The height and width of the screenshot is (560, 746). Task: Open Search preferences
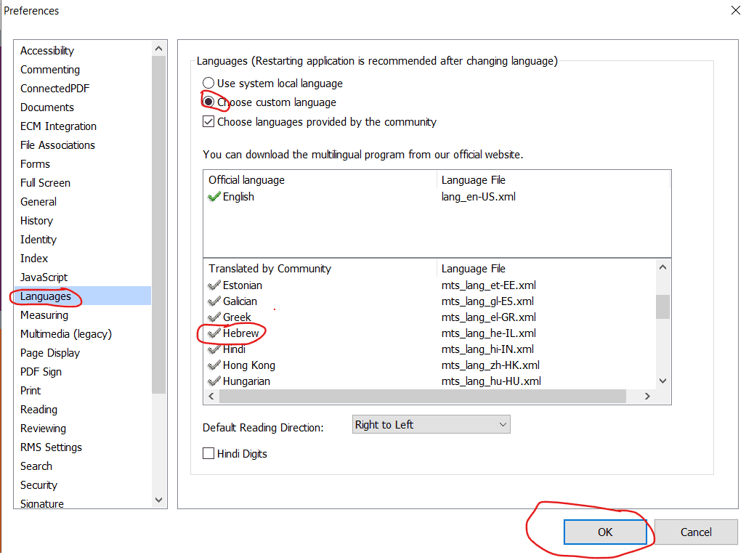(36, 466)
